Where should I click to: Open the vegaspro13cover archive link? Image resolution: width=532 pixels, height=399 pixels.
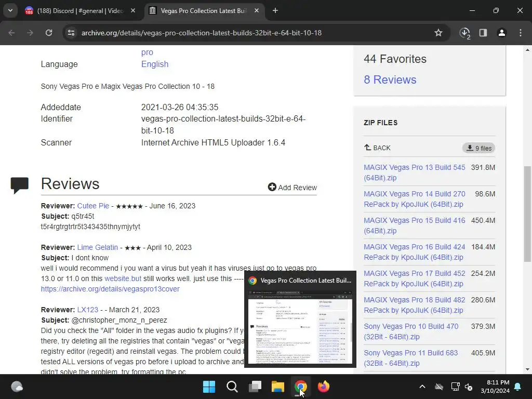point(110,289)
